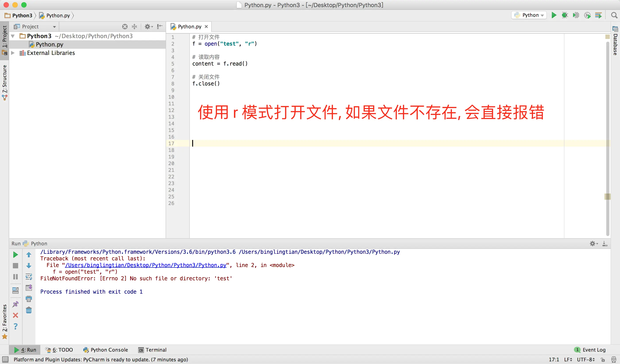Open Search Everywhere magnifier icon

(x=614, y=15)
